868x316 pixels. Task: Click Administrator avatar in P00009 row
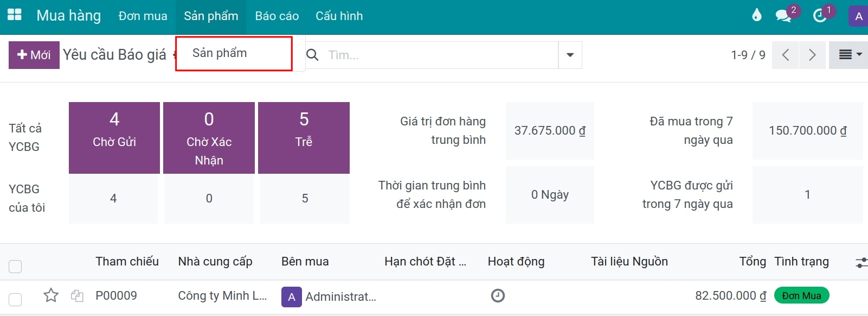[292, 296]
